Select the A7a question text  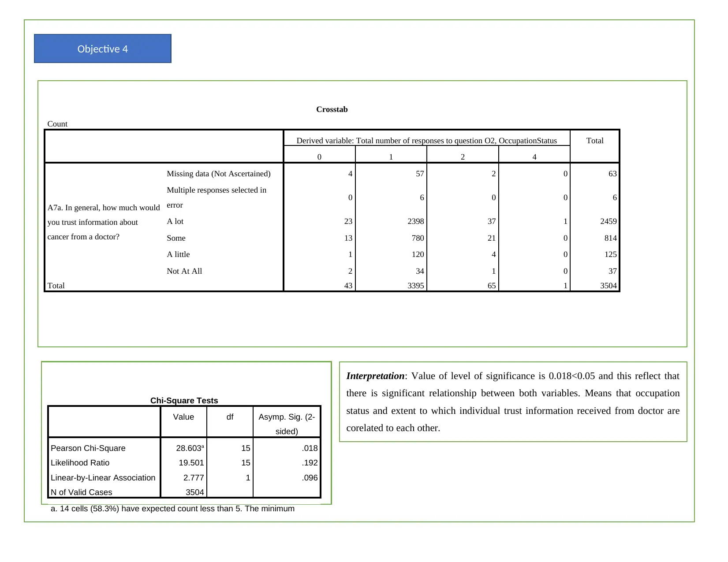[104, 222]
